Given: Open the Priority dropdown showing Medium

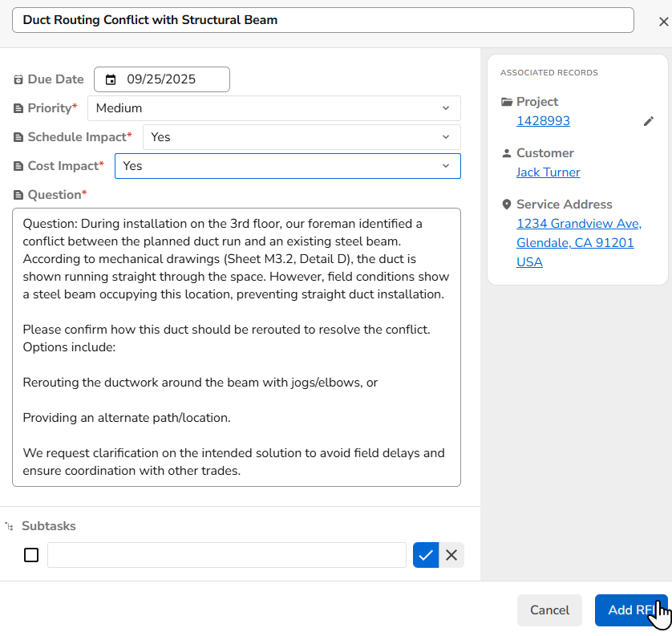Looking at the screenshot, I should 274,108.
